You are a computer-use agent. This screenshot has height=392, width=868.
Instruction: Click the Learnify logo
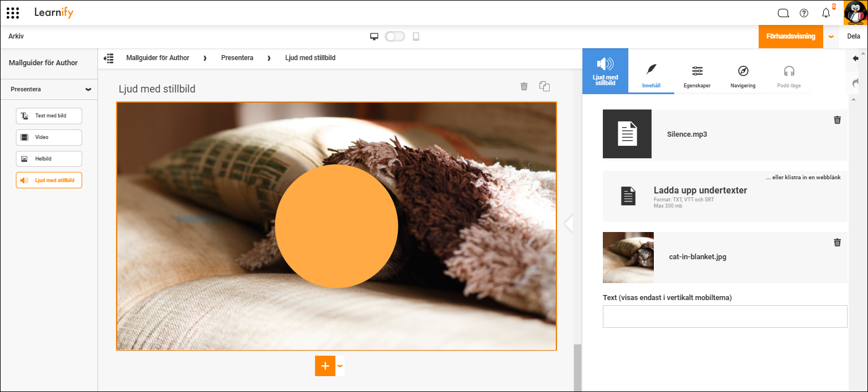click(x=53, y=12)
